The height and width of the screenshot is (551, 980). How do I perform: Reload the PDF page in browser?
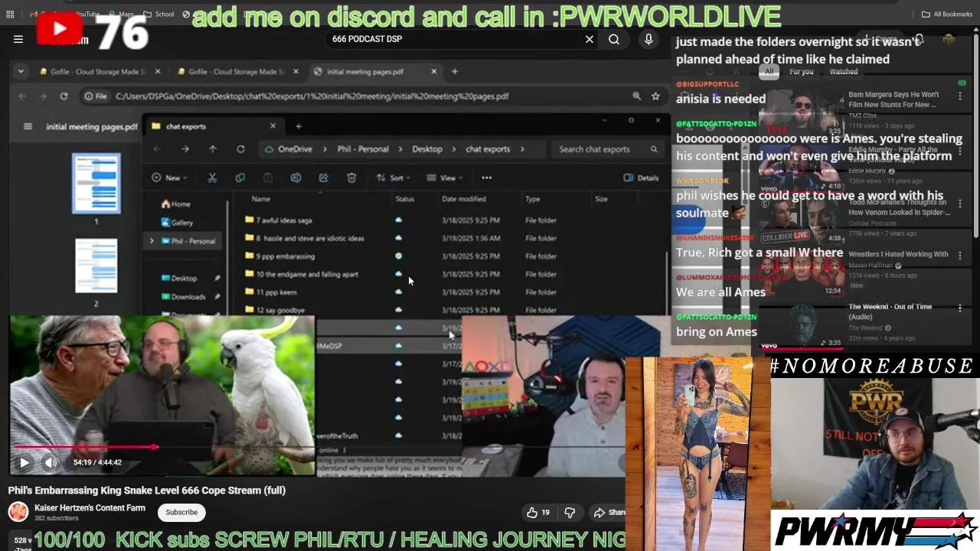pyautogui.click(x=64, y=96)
